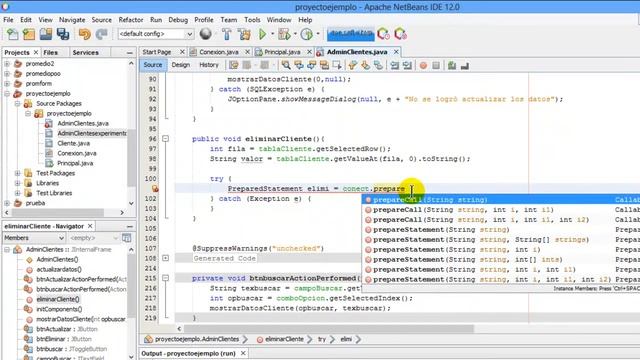The height and width of the screenshot is (360, 640).
Task: Open the Run Project dropdown arrow
Action: tap(272, 34)
